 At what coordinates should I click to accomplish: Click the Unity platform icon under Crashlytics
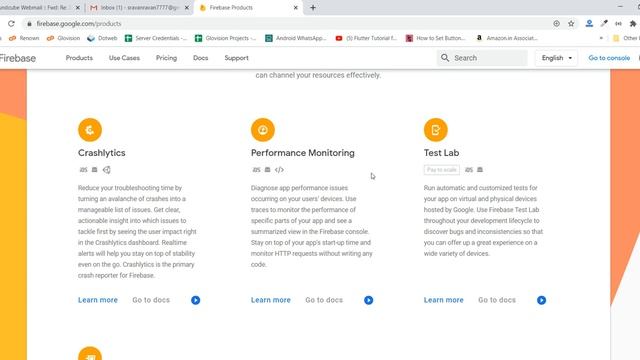(107, 170)
